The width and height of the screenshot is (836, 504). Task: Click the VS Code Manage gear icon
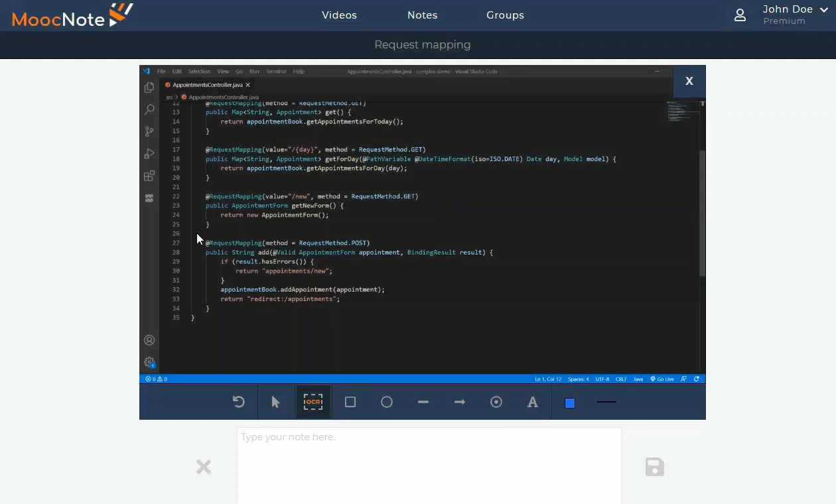tap(149, 363)
